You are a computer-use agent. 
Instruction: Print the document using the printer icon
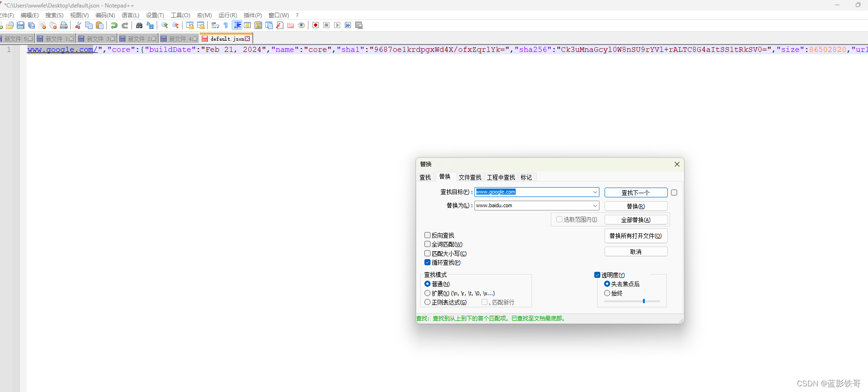(64, 25)
